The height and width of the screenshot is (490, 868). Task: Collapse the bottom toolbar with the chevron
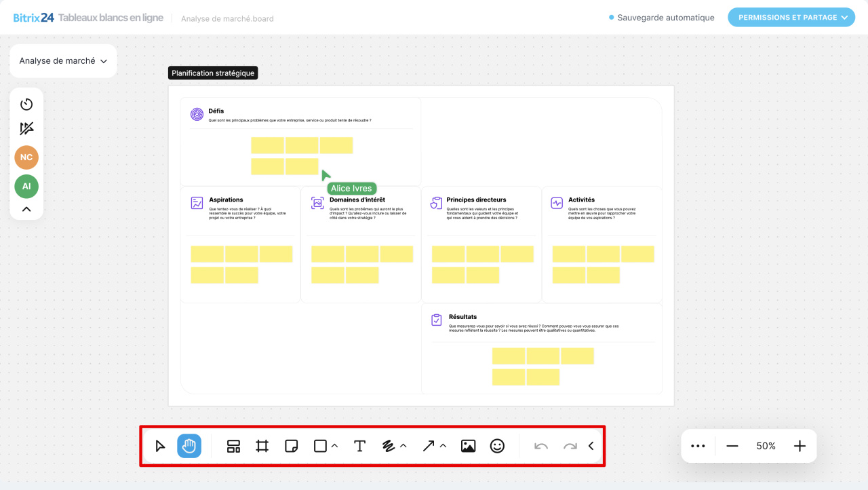pos(591,446)
